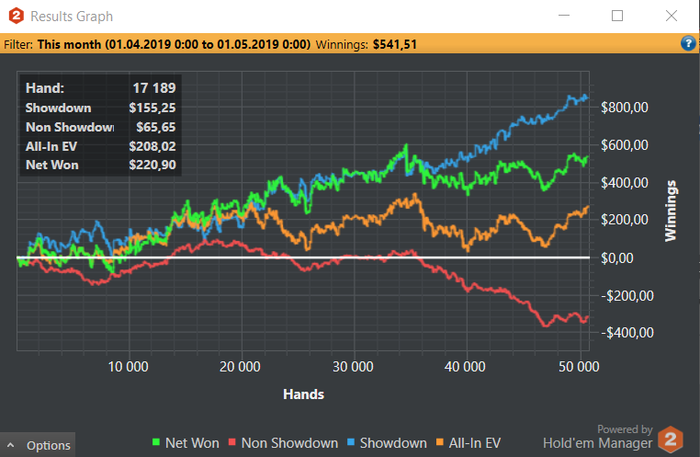Maximize the Results Graph window
The height and width of the screenshot is (457, 700).
coord(617,16)
